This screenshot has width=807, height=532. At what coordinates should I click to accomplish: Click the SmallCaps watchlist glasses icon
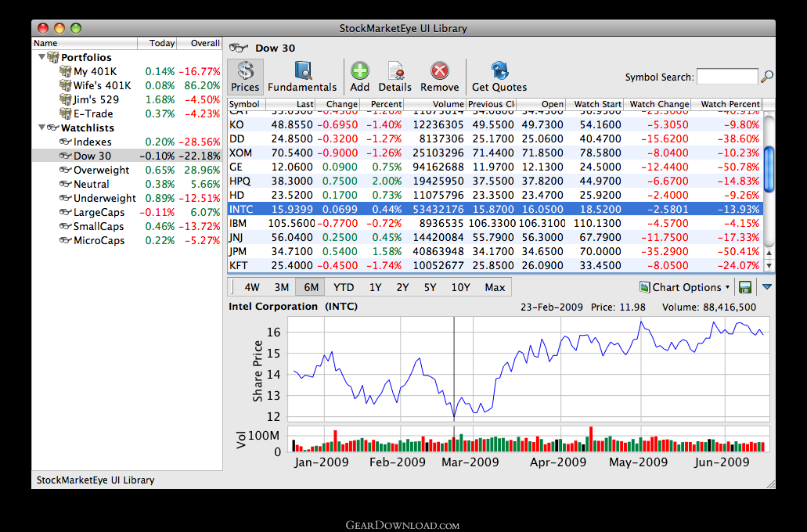(65, 226)
